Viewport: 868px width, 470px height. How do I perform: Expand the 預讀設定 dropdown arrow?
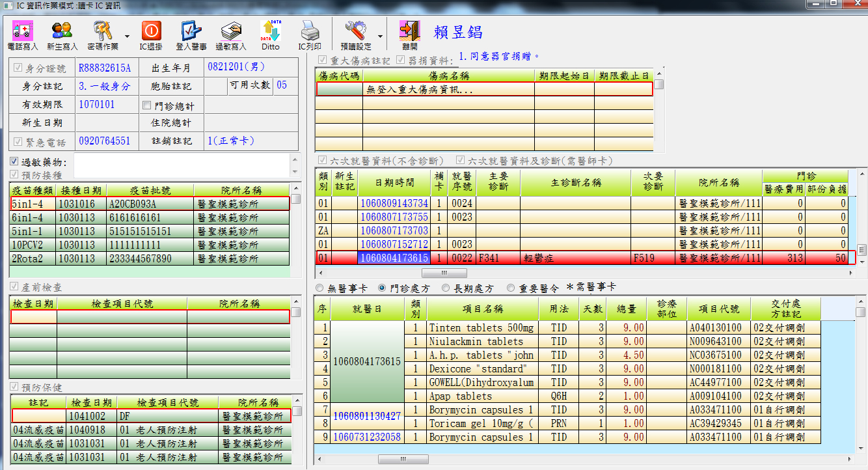pos(380,36)
